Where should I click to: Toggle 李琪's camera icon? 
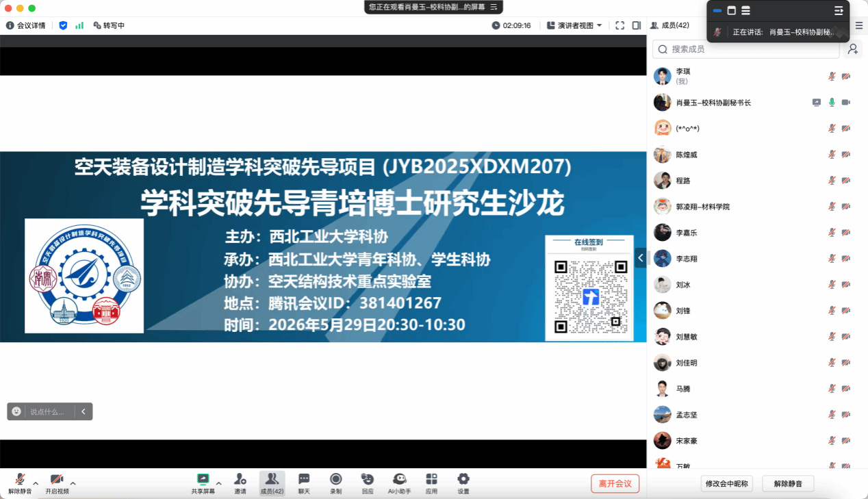tap(846, 76)
